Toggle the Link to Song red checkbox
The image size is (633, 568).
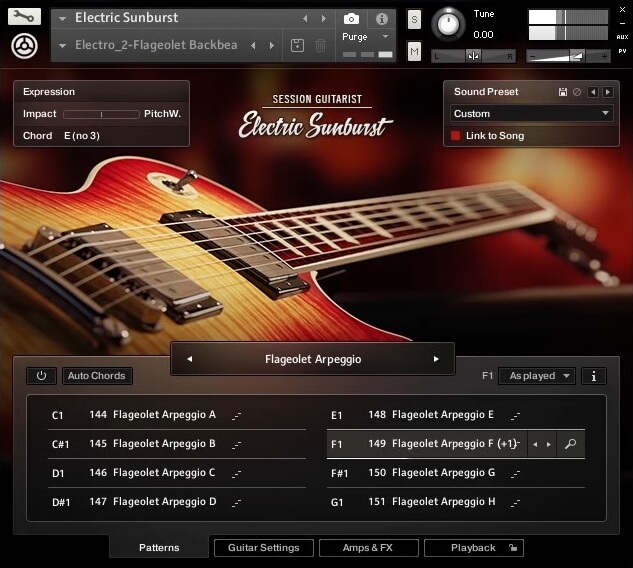[x=455, y=135]
